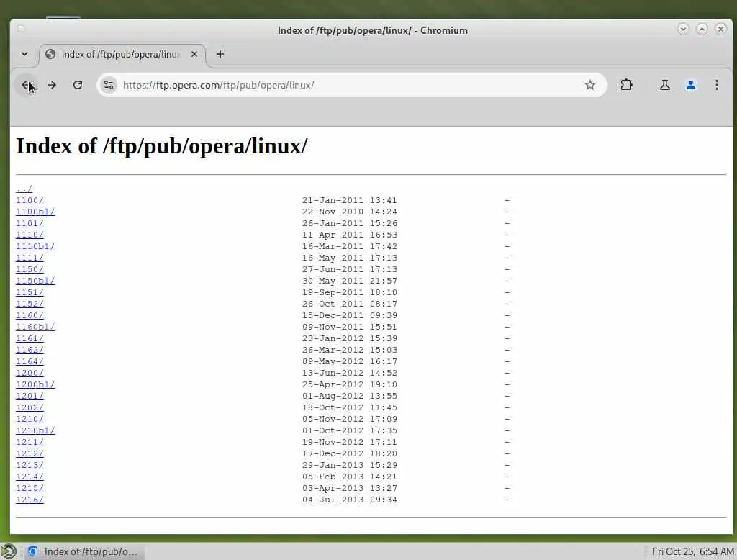Open the 1202/ directory link
Viewport: 737px width, 560px height.
[30, 407]
